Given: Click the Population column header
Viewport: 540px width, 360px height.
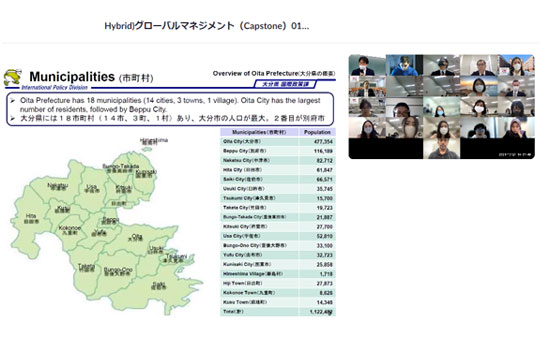Looking at the screenshot, I should 317,132.
